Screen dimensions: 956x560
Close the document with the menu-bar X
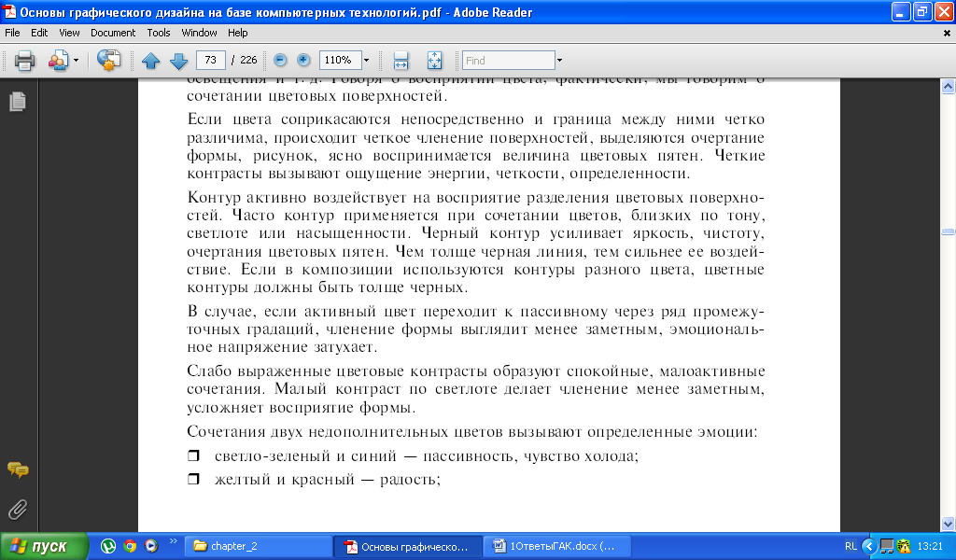[x=947, y=34]
